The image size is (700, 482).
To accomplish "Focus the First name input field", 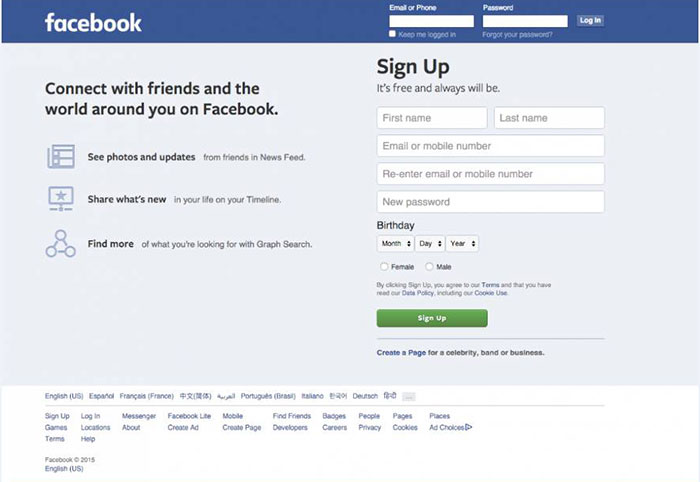I will tap(432, 118).
